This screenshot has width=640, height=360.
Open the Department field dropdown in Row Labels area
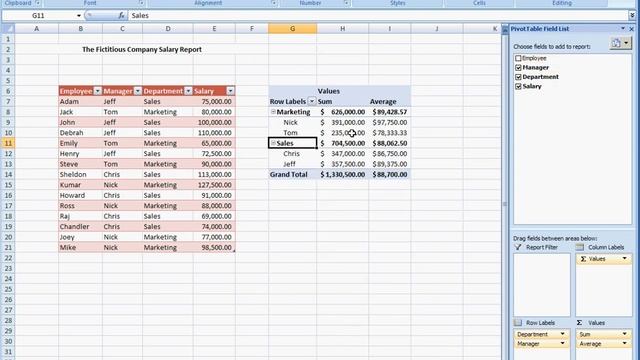562,334
